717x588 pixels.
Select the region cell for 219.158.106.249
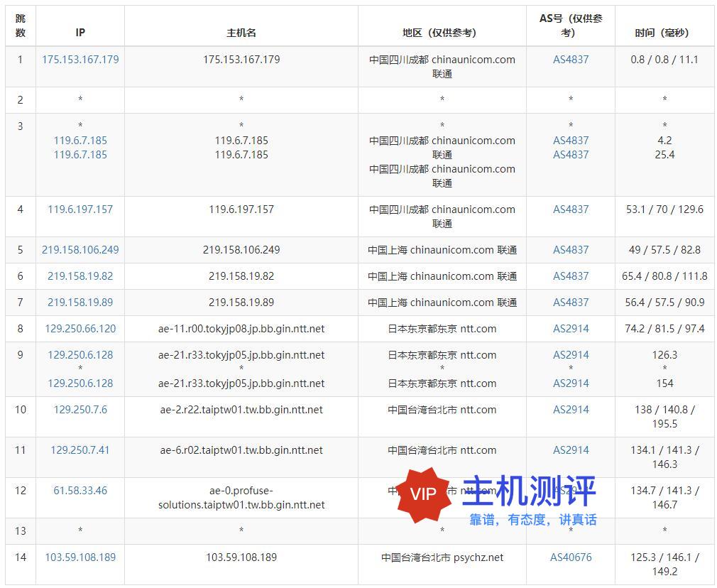(442, 250)
